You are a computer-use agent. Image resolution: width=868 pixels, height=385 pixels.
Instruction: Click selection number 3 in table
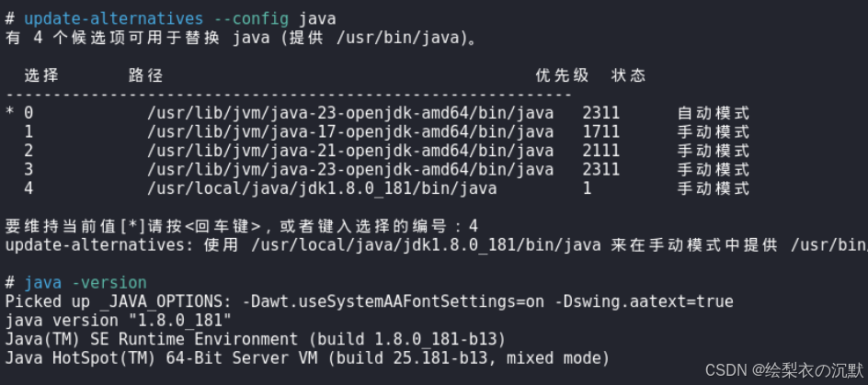pyautogui.click(x=29, y=170)
